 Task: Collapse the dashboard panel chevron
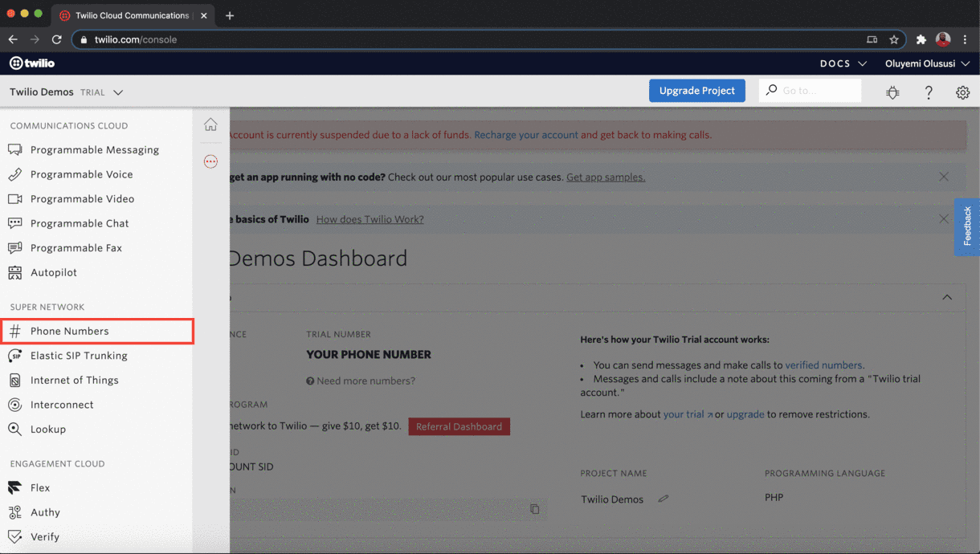coord(947,297)
